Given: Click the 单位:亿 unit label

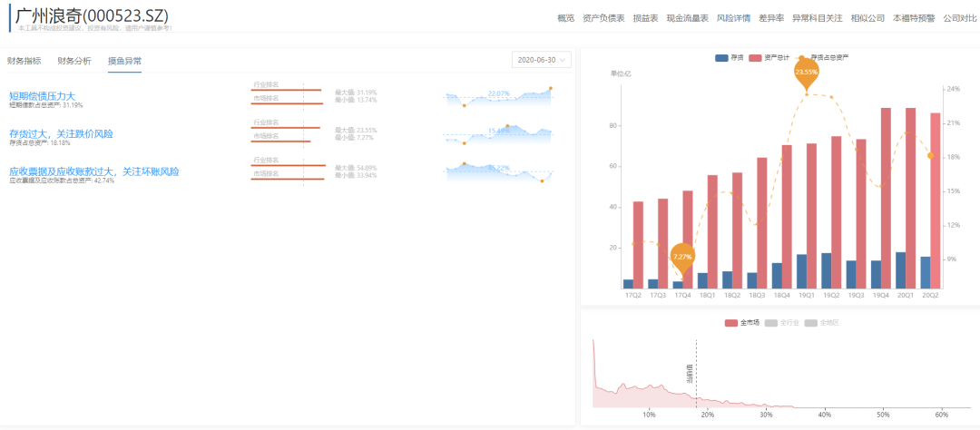Looking at the screenshot, I should 621,73.
